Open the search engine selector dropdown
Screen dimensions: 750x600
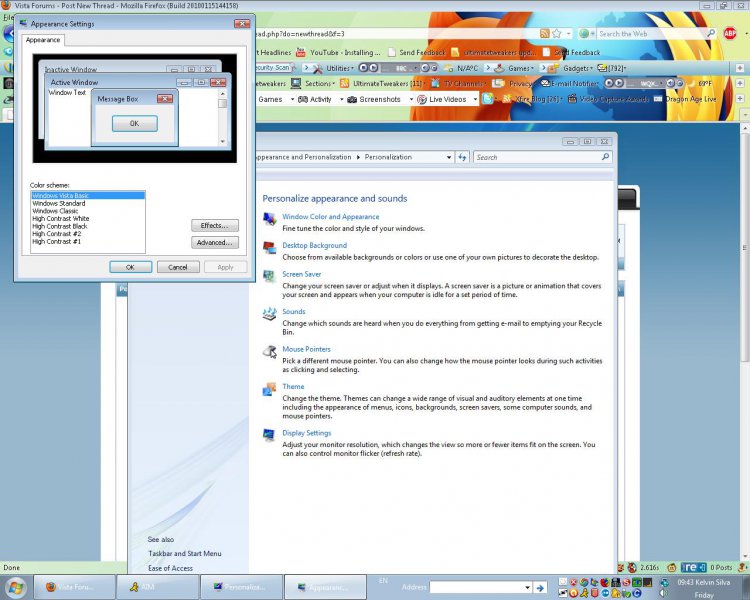click(x=586, y=33)
